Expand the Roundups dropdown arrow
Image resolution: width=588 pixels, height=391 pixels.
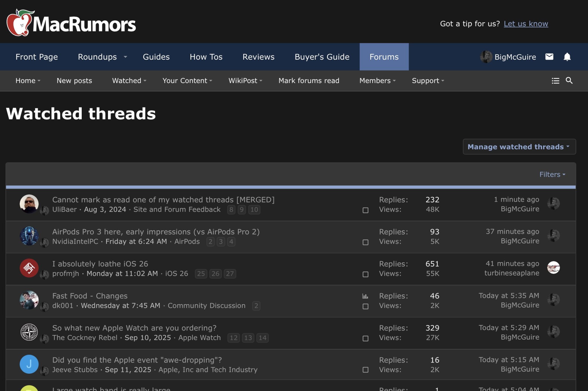[126, 57]
